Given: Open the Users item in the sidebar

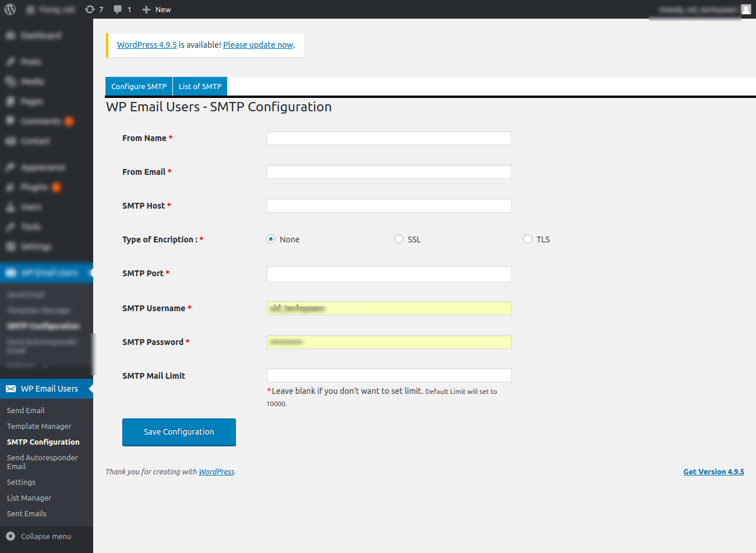Looking at the screenshot, I should 47,207.
